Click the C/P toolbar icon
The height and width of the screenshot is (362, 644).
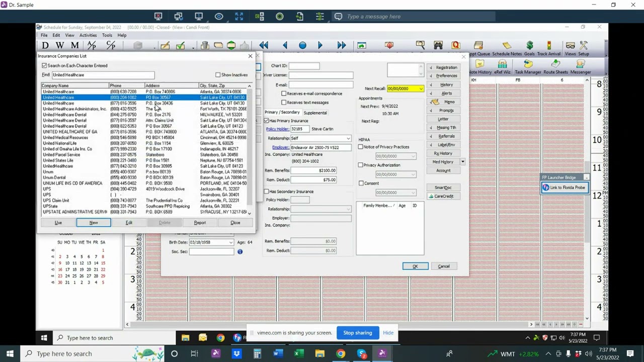(x=111, y=46)
